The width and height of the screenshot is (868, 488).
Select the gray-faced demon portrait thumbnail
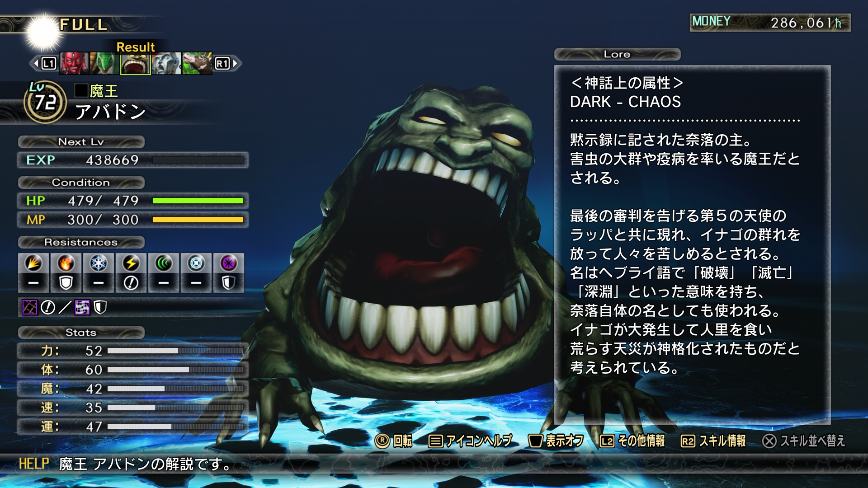pyautogui.click(x=166, y=63)
